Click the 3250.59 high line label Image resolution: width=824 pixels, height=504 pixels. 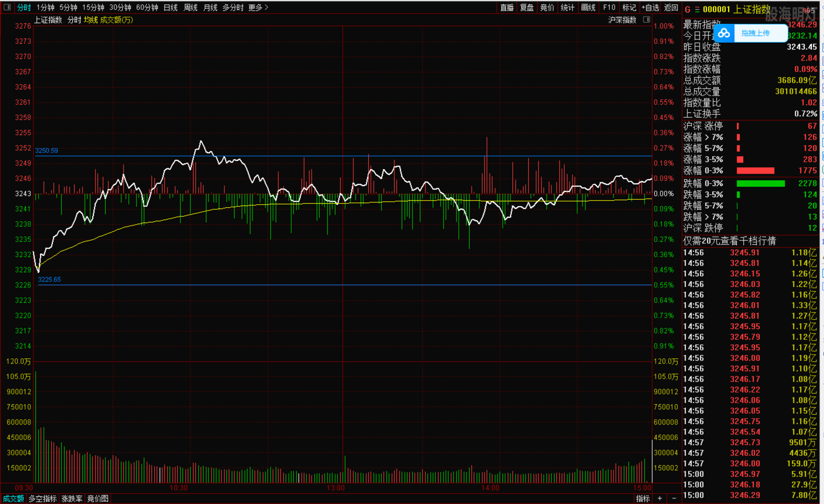46,150
